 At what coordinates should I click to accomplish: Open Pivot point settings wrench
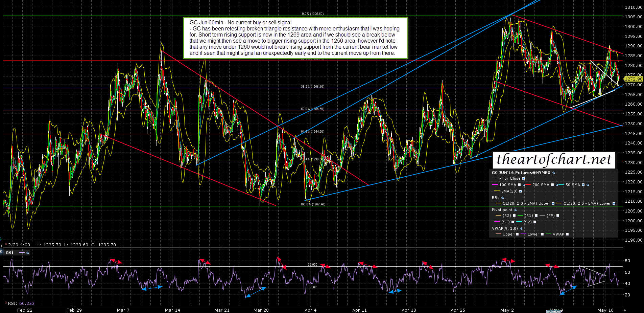(x=516, y=210)
